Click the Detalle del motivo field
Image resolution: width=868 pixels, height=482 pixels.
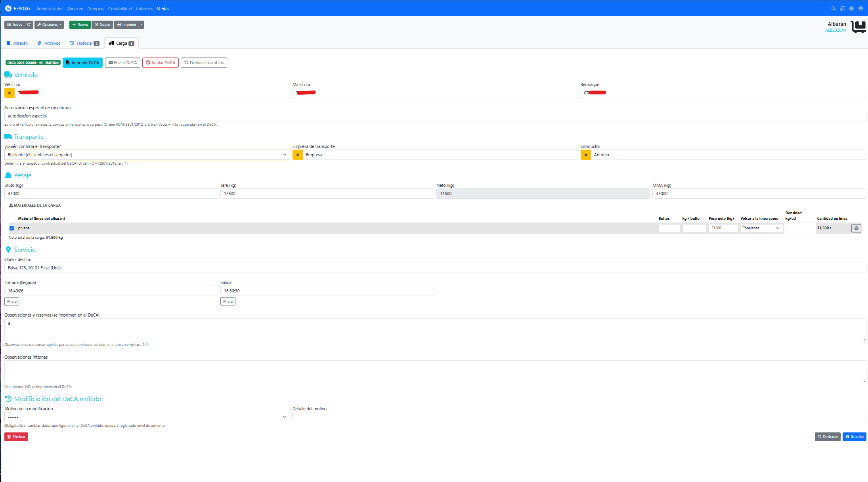[x=579, y=417]
